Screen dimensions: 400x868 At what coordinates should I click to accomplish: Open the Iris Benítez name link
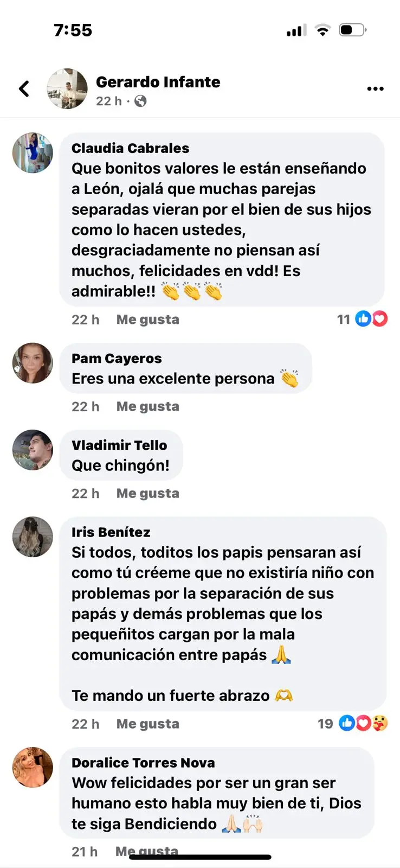tap(111, 532)
